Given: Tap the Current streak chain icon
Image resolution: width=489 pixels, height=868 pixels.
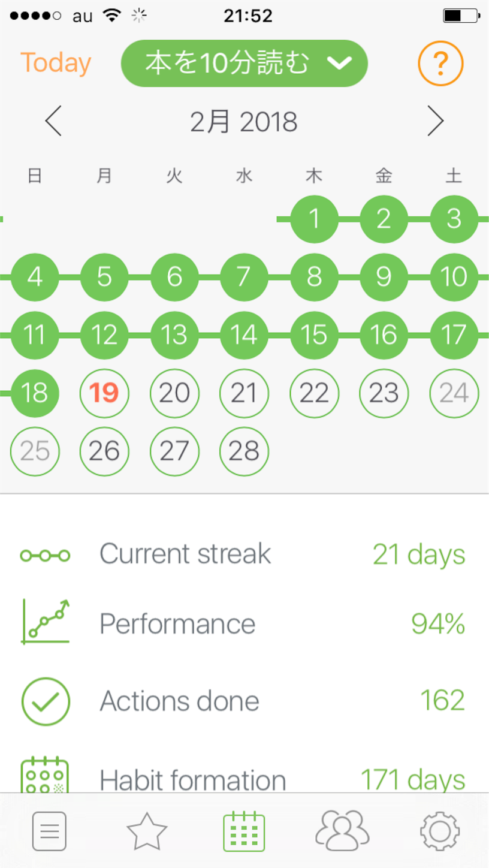Looking at the screenshot, I should coord(45,556).
